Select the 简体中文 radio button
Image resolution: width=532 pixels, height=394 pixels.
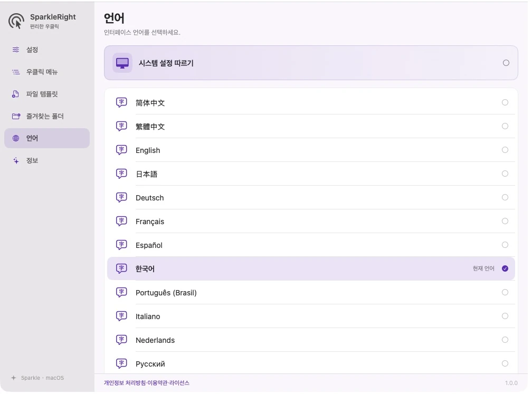pos(505,102)
